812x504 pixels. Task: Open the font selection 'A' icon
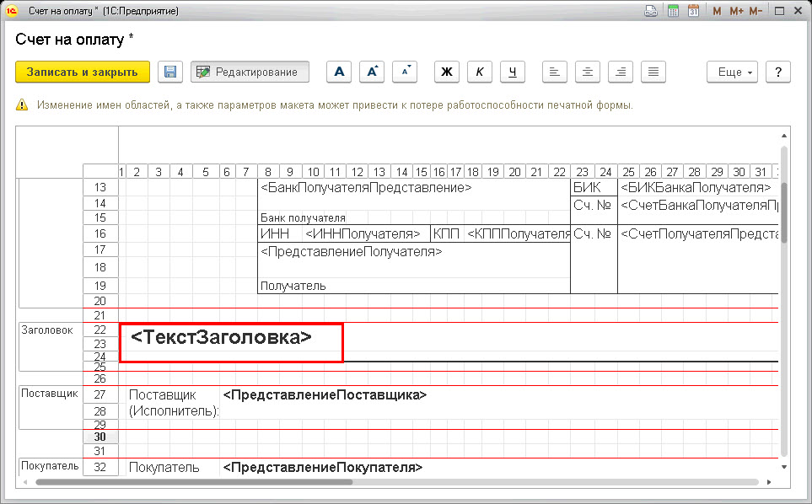(x=339, y=72)
